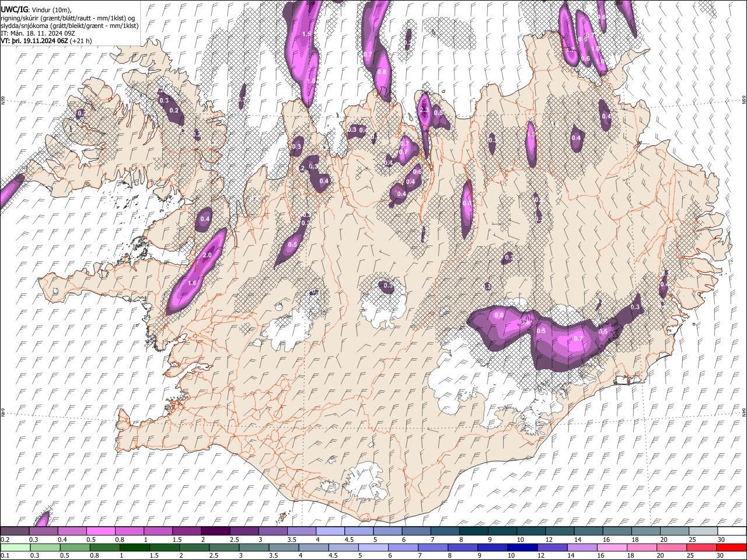747x560 pixels.
Task: Click the '30' label under the bottom legend row
Action: pos(721,555)
